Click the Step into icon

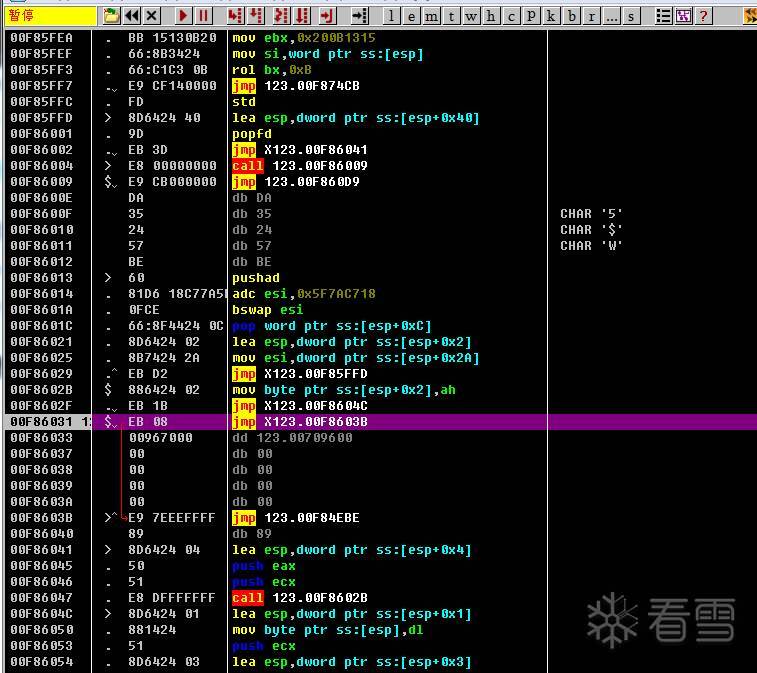point(235,16)
